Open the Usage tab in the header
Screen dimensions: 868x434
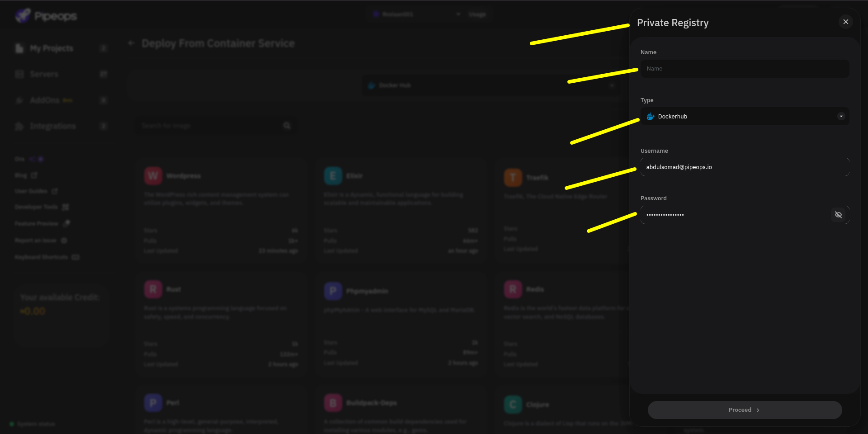pyautogui.click(x=477, y=14)
